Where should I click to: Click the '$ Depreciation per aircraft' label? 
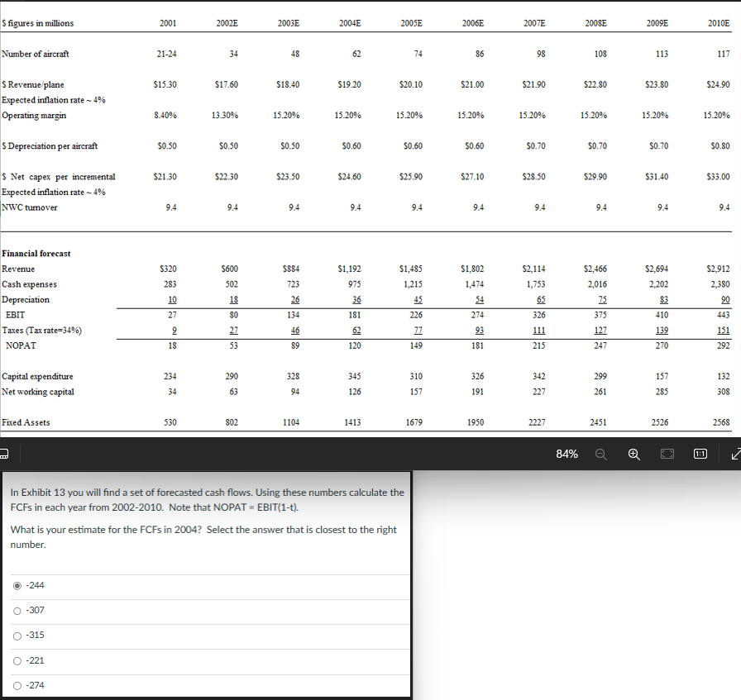click(x=50, y=146)
